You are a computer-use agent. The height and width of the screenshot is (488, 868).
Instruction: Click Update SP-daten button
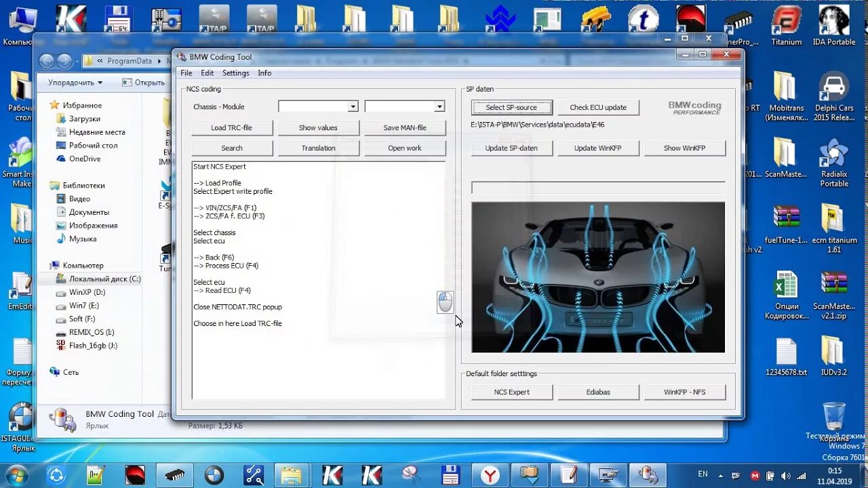[x=511, y=148]
